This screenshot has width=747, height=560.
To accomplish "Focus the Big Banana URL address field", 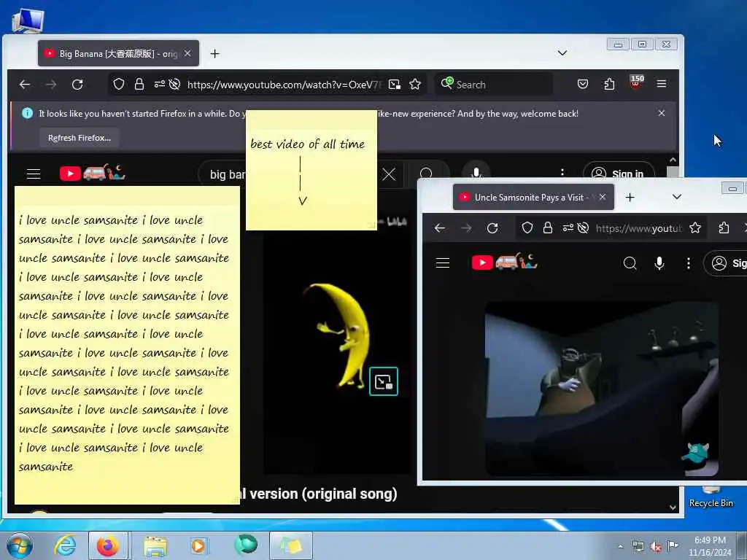I will 285,85.
